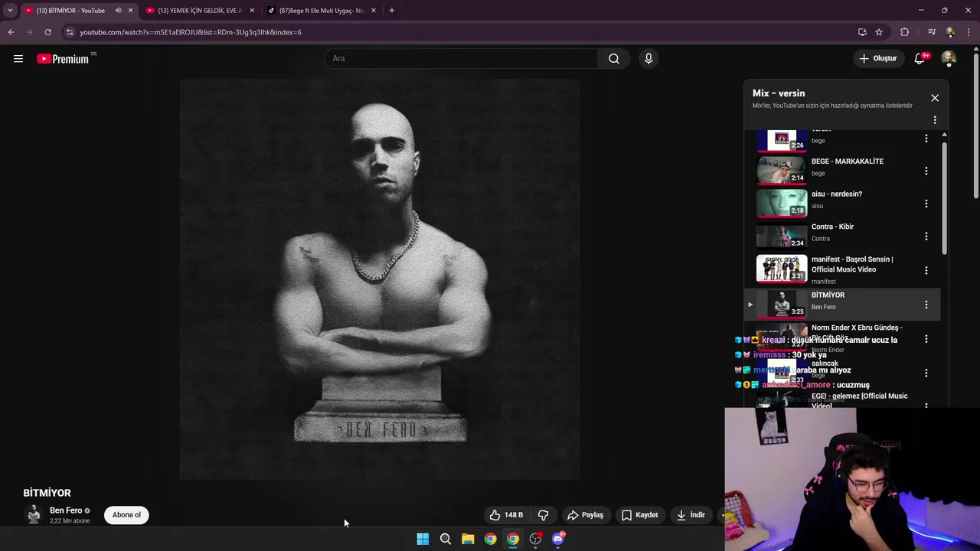
Task: Close the Bege ft Efe Muti tab
Action: click(x=374, y=10)
